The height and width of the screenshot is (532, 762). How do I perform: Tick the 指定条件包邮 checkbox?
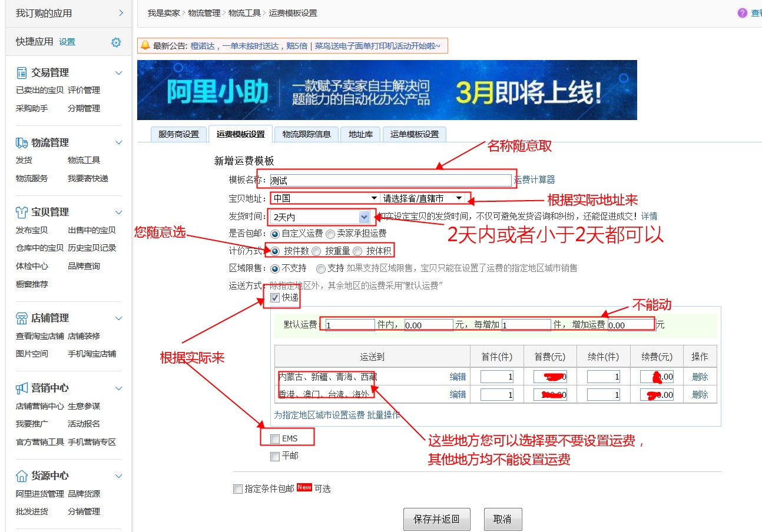[238, 489]
